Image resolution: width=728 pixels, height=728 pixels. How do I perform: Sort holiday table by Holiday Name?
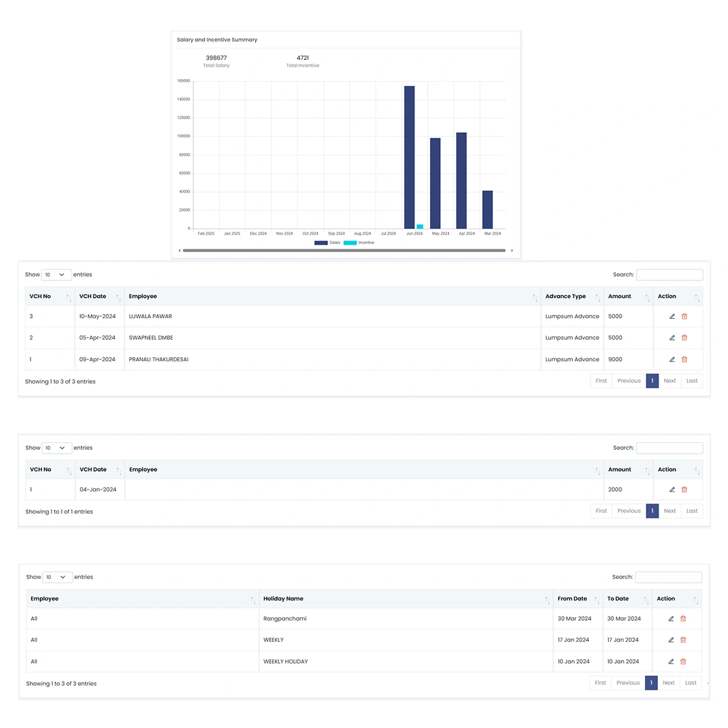coord(406,599)
